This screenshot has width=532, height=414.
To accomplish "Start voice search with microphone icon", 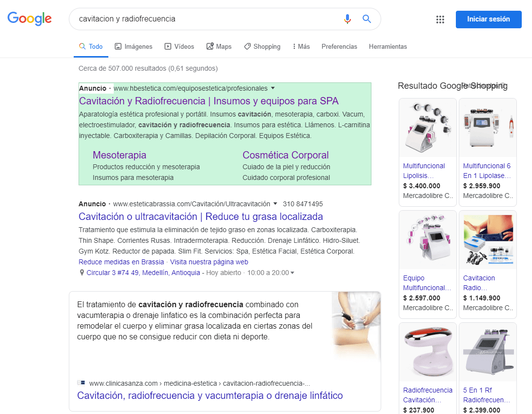I will (x=347, y=19).
